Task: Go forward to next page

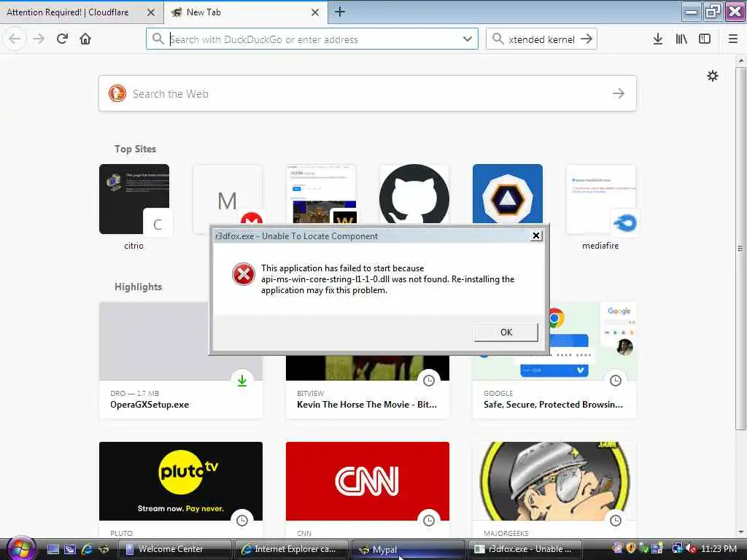Action: tap(39, 39)
